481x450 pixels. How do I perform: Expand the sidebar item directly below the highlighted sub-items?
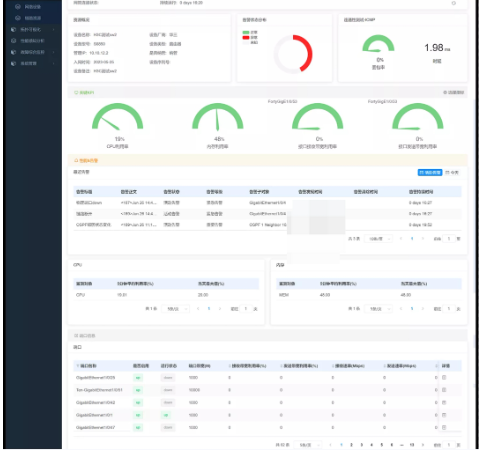(x=32, y=30)
